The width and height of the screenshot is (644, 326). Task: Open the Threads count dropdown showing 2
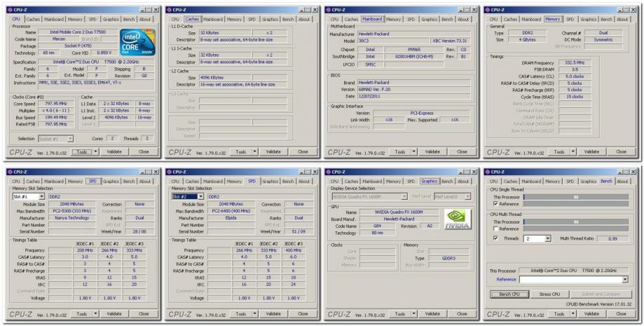pyautogui.click(x=547, y=238)
